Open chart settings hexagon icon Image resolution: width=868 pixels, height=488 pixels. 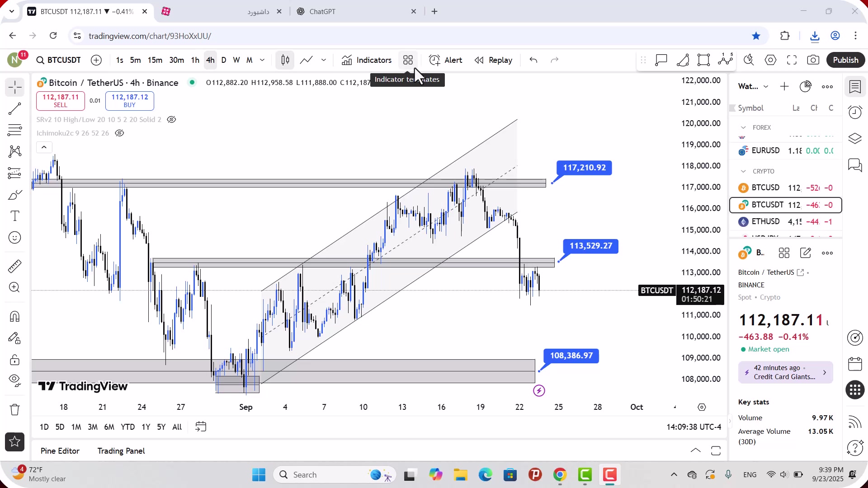[770, 60]
